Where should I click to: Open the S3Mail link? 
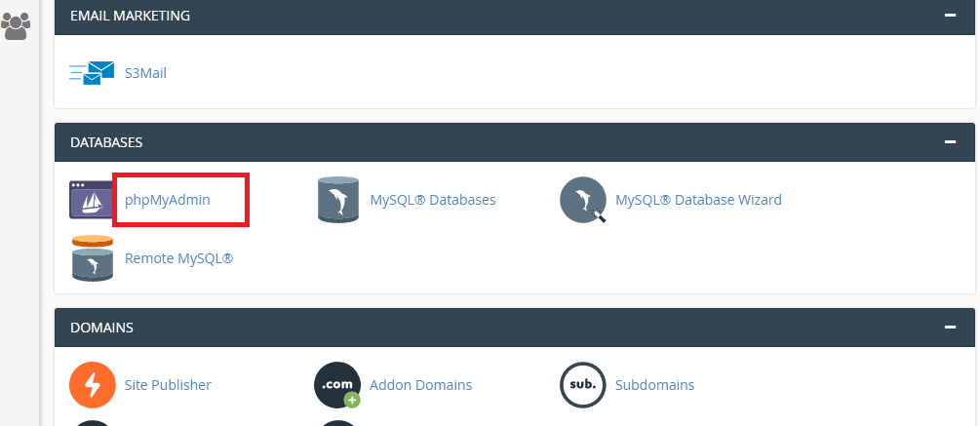coord(145,73)
